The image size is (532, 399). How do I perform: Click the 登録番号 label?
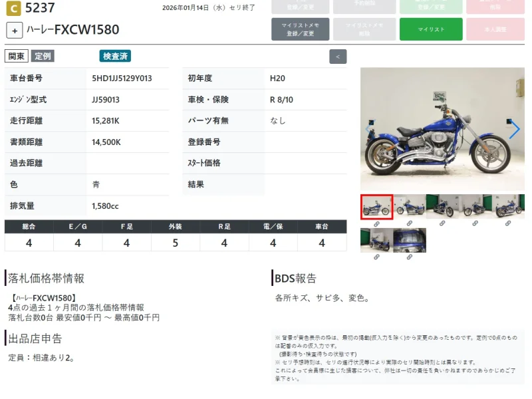[204, 142]
